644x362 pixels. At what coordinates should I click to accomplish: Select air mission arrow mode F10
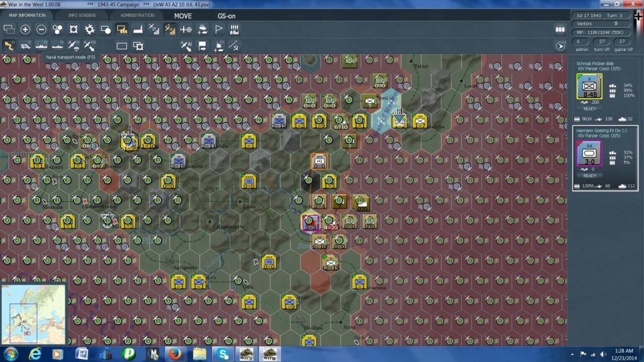(89, 45)
